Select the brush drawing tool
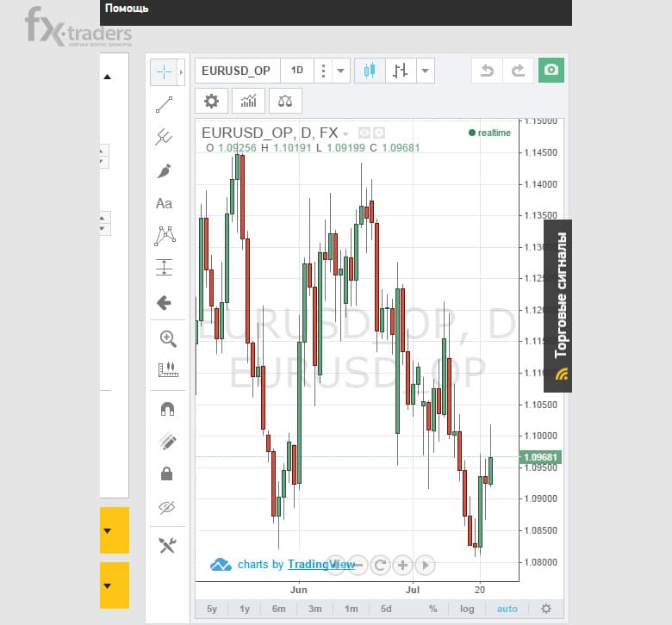 coord(165,170)
